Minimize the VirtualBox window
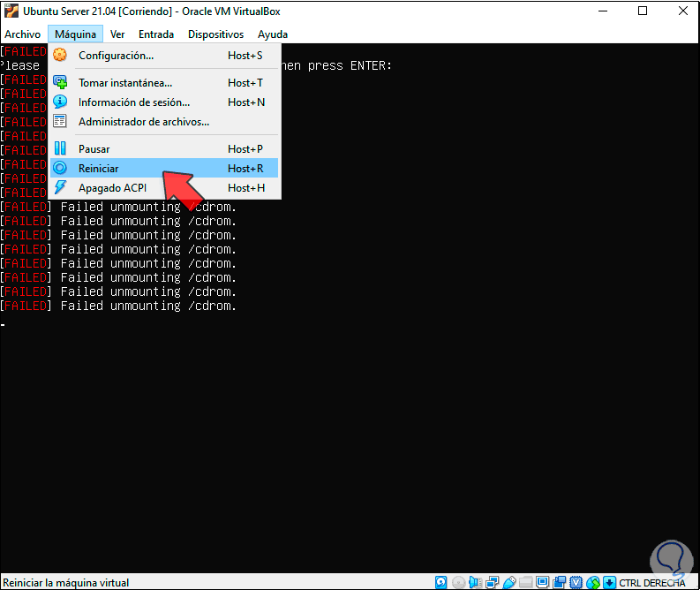700x590 pixels. tap(603, 11)
